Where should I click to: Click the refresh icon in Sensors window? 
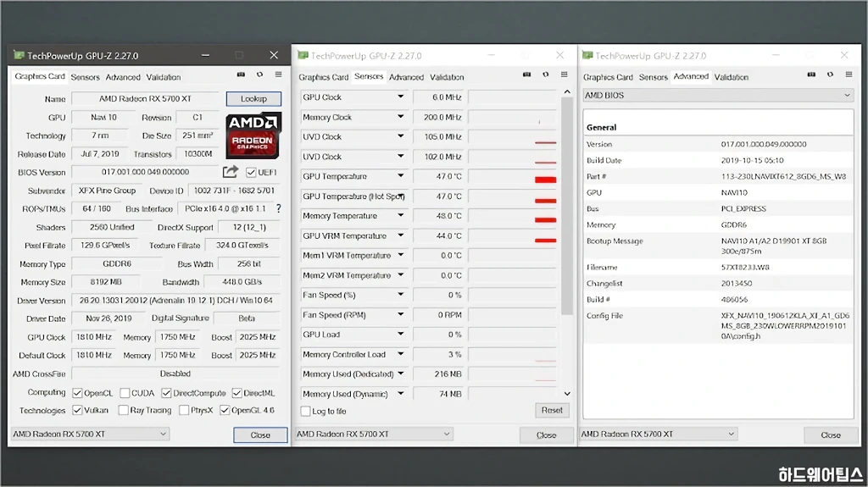(545, 75)
